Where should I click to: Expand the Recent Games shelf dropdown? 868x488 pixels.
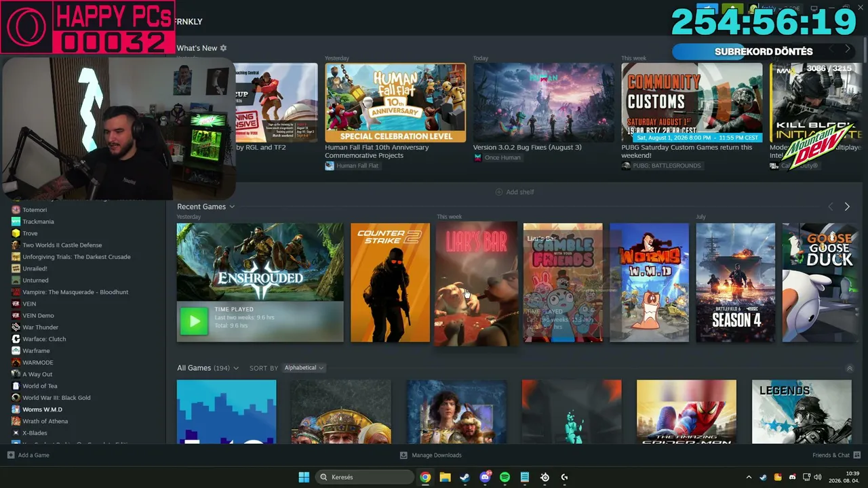232,207
